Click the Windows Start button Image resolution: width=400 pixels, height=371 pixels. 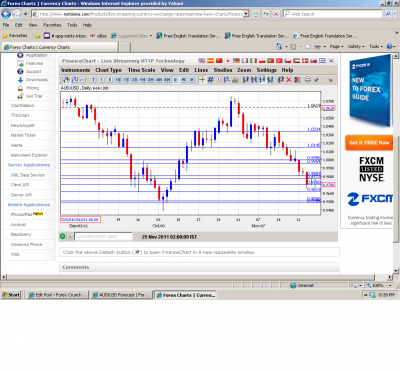click(11, 295)
